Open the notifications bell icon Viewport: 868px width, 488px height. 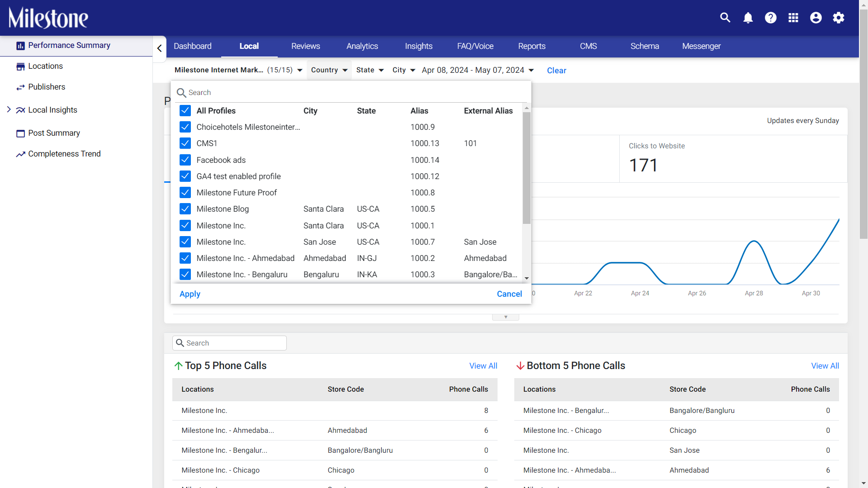coord(748,18)
